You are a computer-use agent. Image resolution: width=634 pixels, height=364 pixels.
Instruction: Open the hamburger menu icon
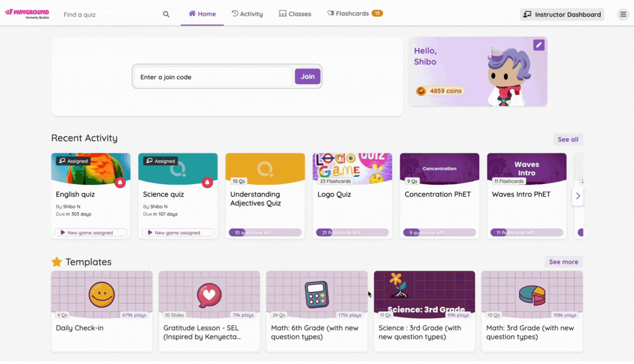pyautogui.click(x=623, y=14)
